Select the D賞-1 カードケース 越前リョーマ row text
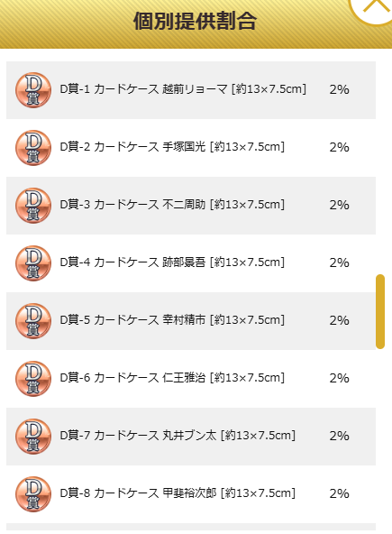Image resolution: width=392 pixels, height=534 pixels. (183, 89)
